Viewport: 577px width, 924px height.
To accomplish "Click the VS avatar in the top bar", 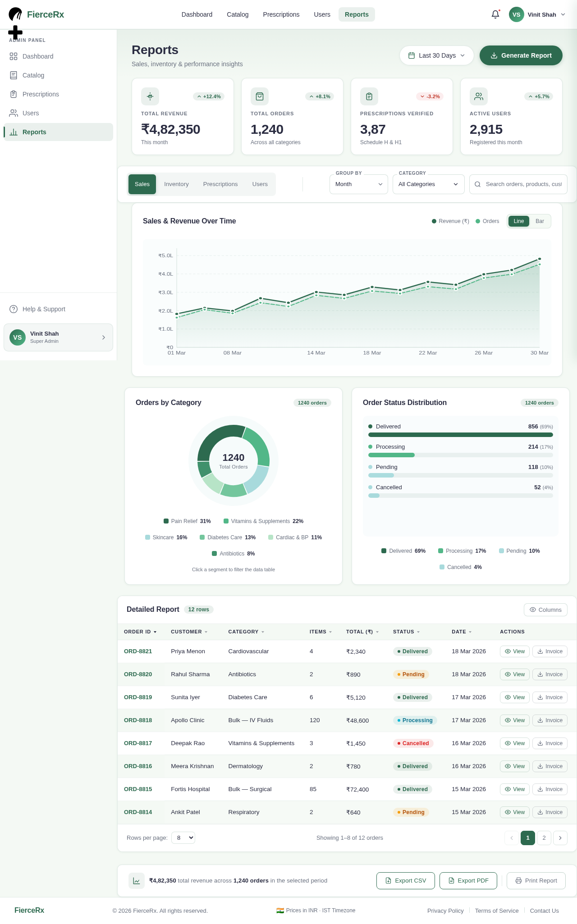I will [517, 14].
